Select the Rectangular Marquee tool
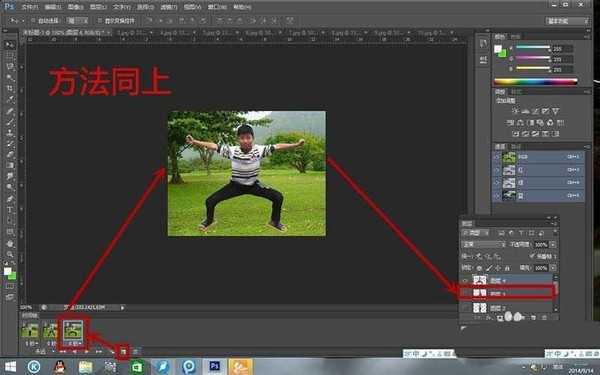 (10, 56)
